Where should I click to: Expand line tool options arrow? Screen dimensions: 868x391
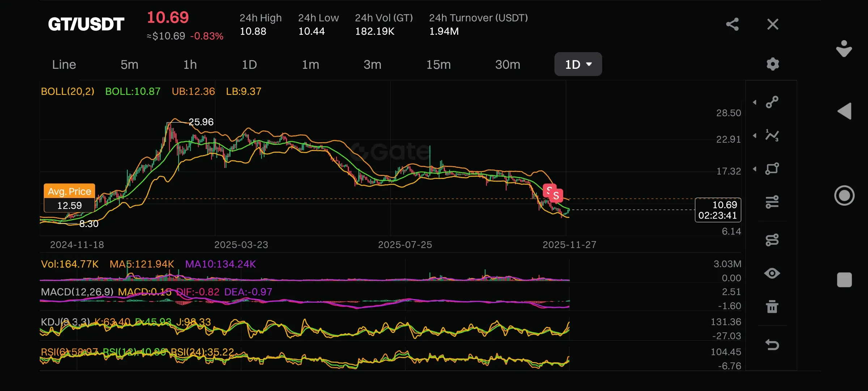click(x=755, y=102)
